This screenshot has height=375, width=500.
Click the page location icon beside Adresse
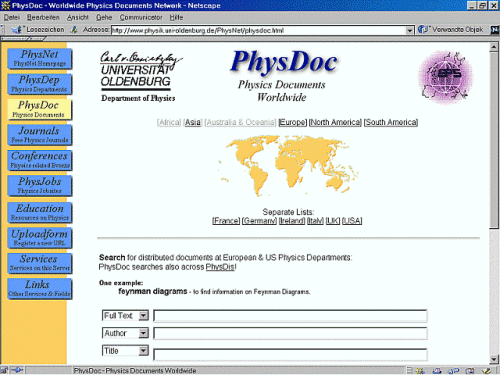[74, 30]
